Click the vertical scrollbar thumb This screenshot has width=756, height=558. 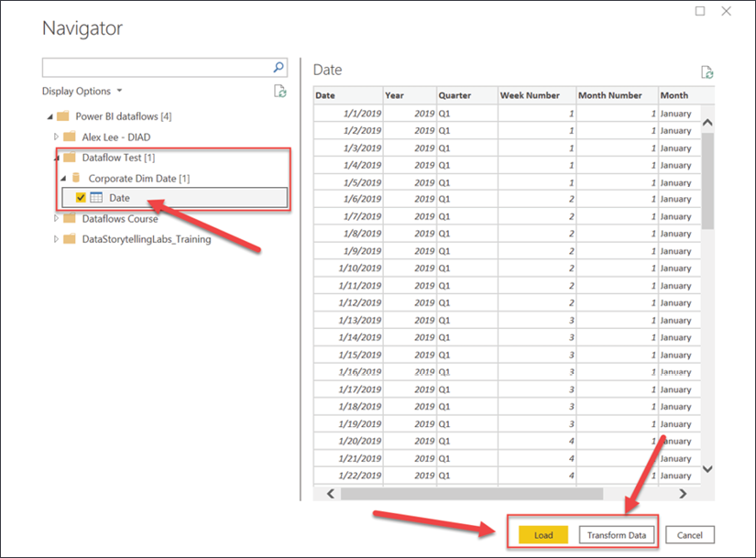(707, 181)
